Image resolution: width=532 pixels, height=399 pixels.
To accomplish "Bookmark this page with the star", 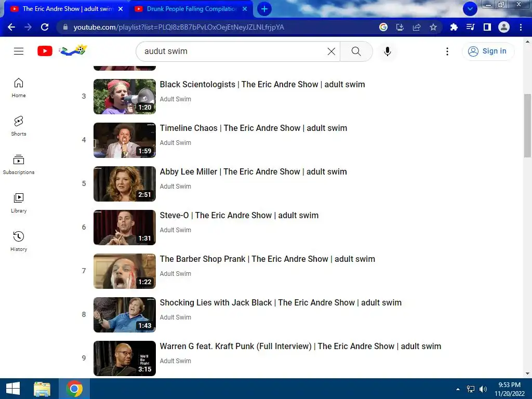I will (433, 27).
